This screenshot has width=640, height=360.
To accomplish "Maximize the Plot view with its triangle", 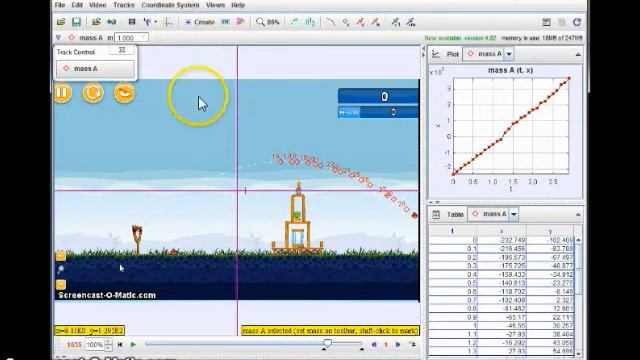I will (x=578, y=54).
